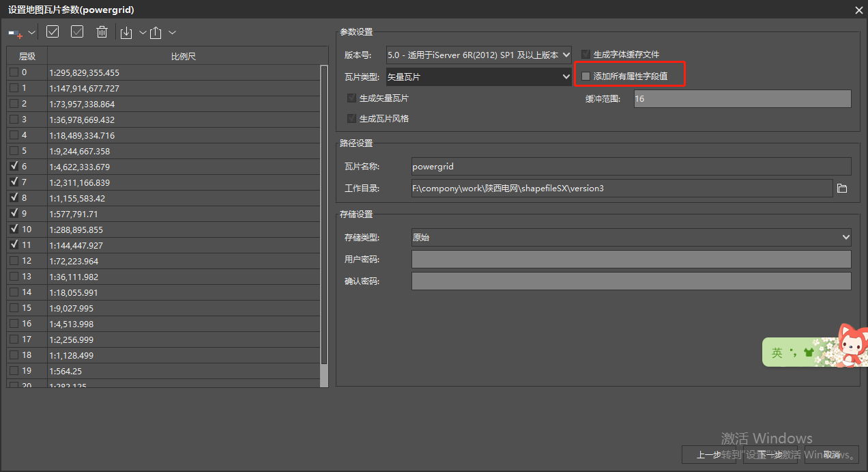Click the 上一步 previous step button

[710, 454]
